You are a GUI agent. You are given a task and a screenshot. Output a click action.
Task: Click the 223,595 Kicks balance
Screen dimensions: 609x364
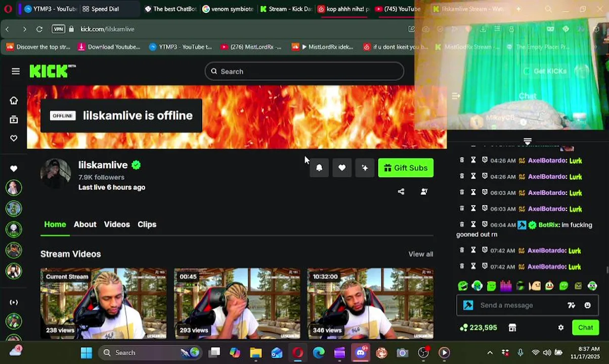tap(478, 328)
